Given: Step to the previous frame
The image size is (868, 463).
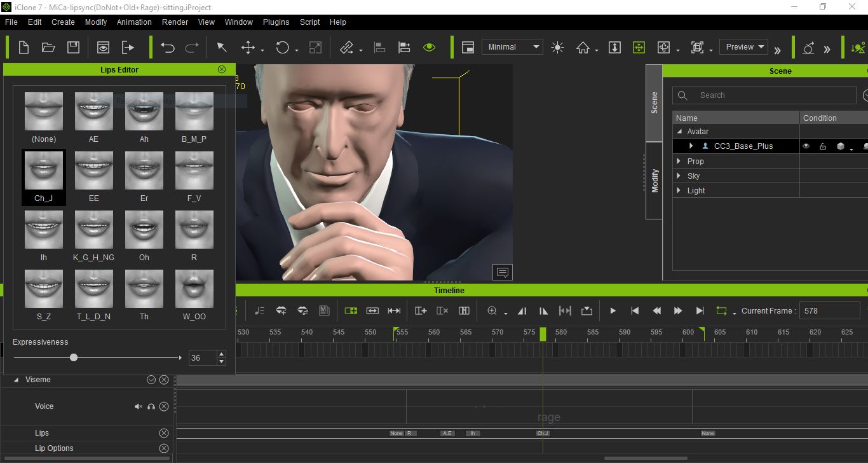Looking at the screenshot, I should pos(656,311).
